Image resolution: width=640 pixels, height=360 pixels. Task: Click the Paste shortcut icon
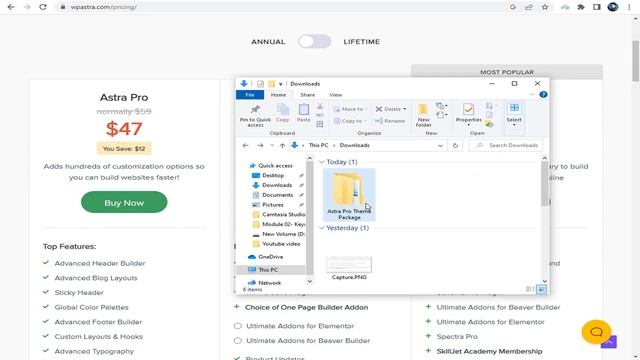pyautogui.click(x=320, y=124)
